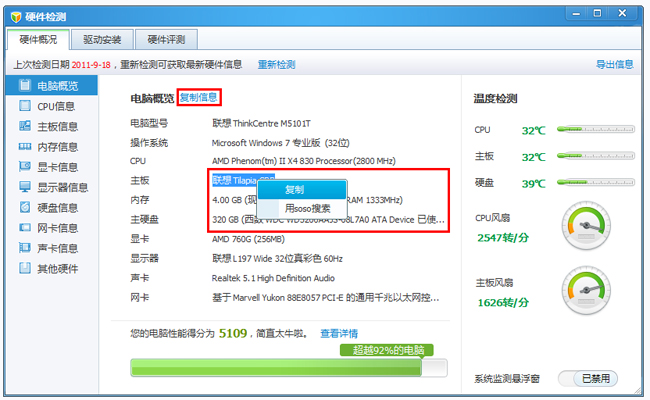Click the 2011-9-18 detection date
This screenshot has height=400, width=650.
click(x=91, y=65)
